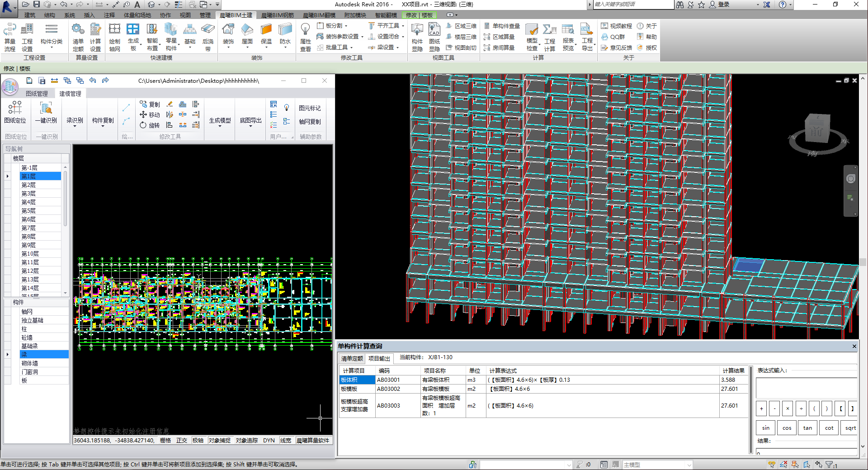Viewport: 868px width, 470px height.
Task: Click the 旋转 rotate tool
Action: point(150,125)
